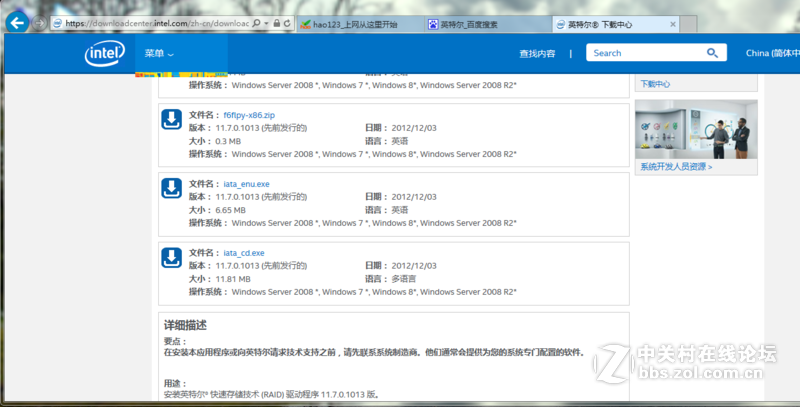Click the 用途： label
Screen dimensions: 800x407
tap(176, 384)
